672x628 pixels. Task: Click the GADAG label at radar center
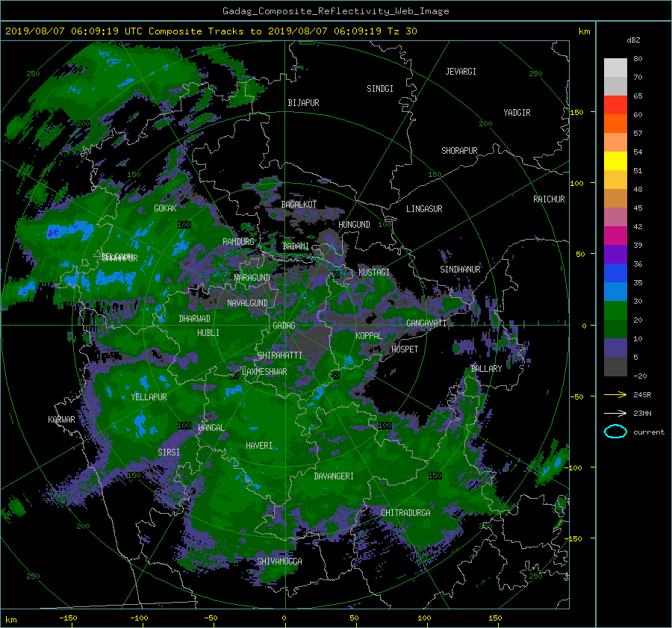(x=284, y=326)
